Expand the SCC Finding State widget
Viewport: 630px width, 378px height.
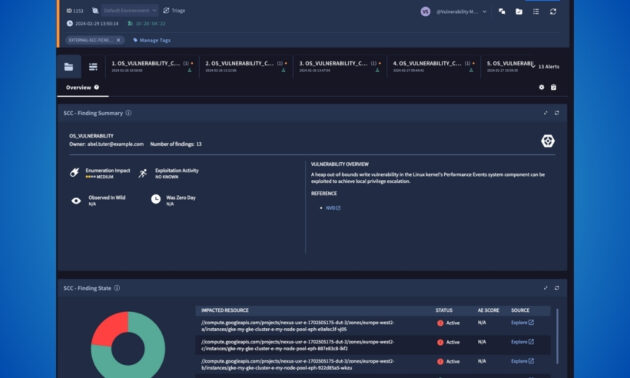546,288
